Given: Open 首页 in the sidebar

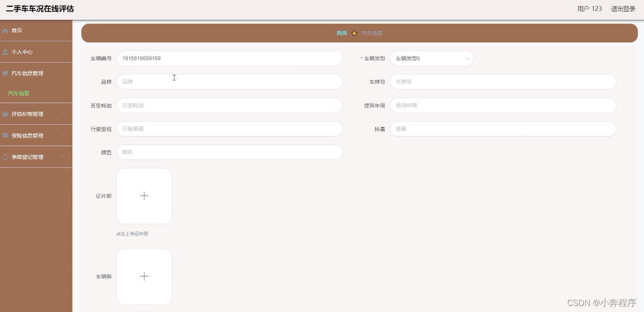Looking at the screenshot, I should point(36,31).
